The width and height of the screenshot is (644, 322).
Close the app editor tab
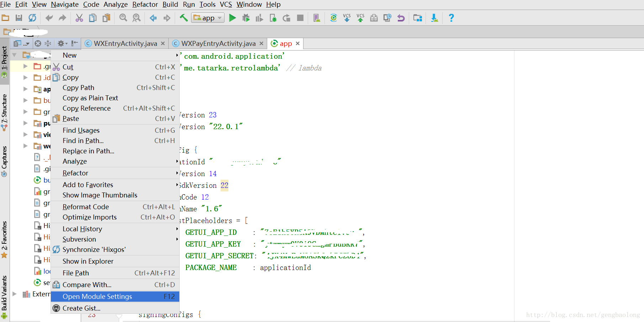pos(297,43)
